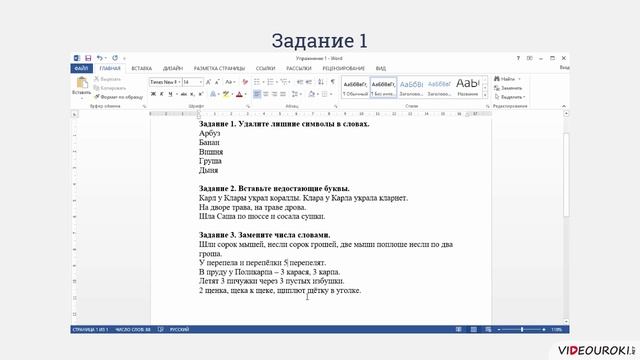The image size is (640, 360).
Task: Select Center paragraph alignment
Action: coord(266,94)
